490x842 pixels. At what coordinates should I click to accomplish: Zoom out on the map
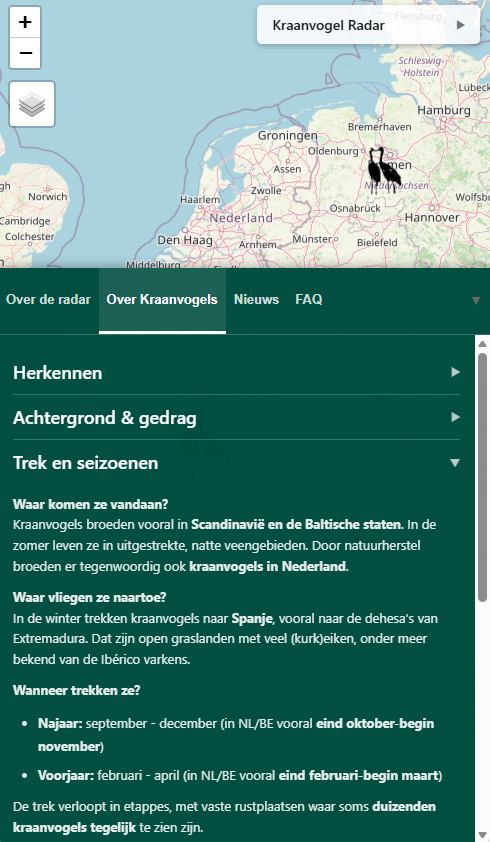coord(25,53)
